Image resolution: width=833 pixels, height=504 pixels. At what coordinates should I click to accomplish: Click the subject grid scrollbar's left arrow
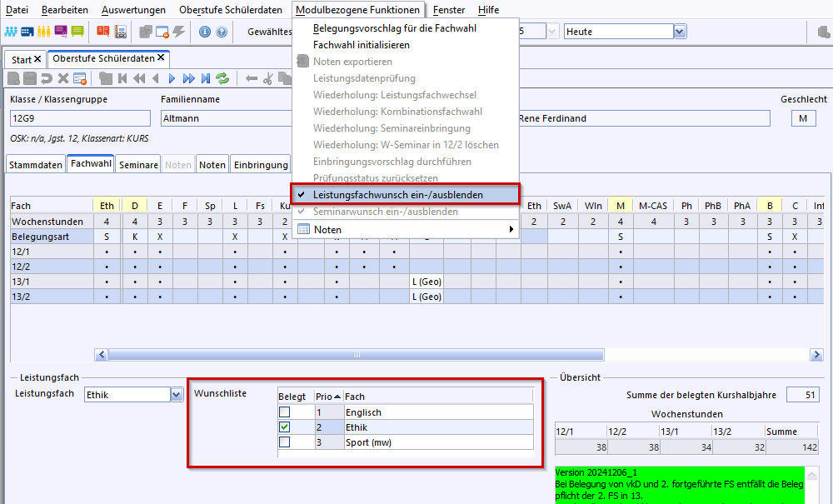pos(101,355)
